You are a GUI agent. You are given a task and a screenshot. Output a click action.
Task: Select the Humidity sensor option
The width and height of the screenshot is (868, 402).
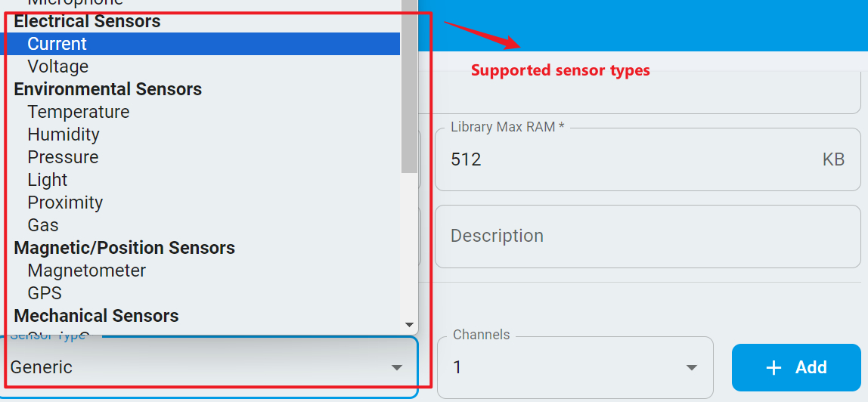tap(64, 135)
